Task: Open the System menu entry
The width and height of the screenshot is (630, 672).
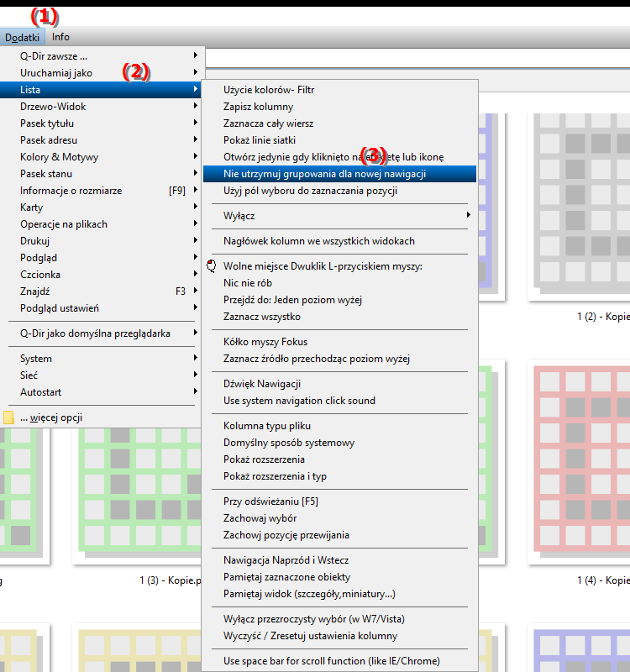Action: (x=102, y=359)
